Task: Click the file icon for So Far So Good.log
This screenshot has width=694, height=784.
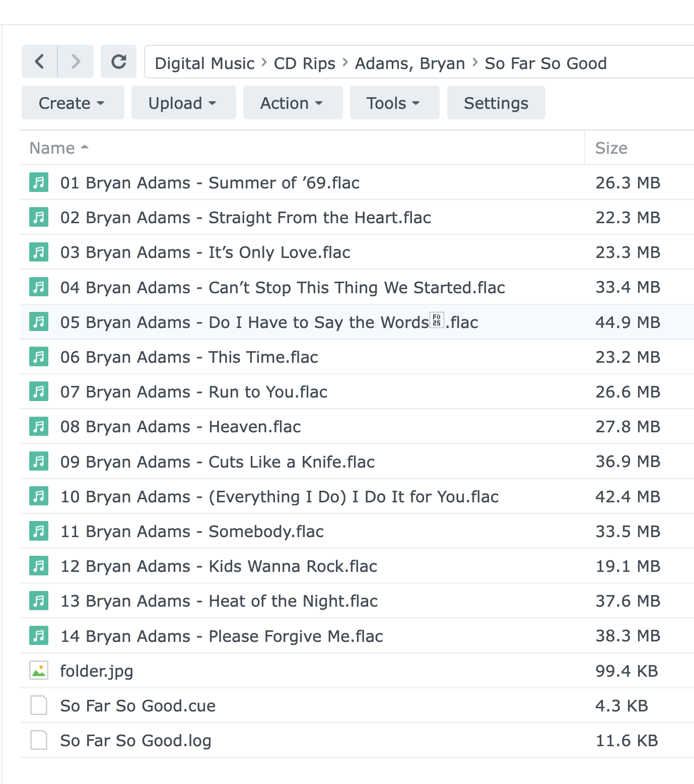Action: tap(39, 740)
